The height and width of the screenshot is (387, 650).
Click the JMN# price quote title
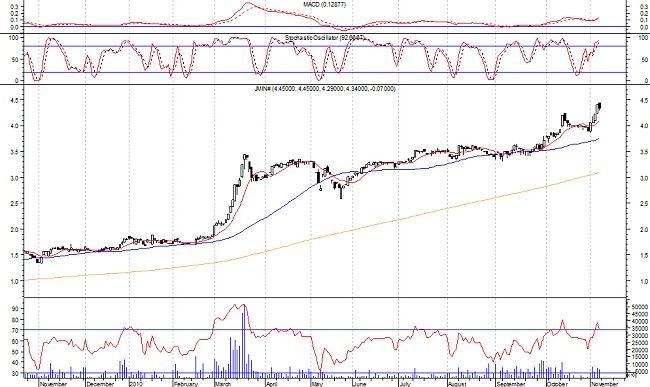pyautogui.click(x=325, y=89)
